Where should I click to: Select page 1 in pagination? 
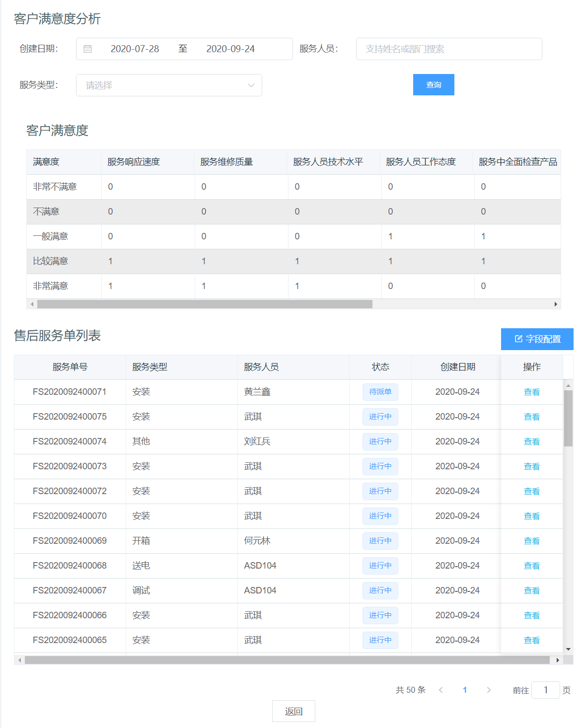pos(465,690)
